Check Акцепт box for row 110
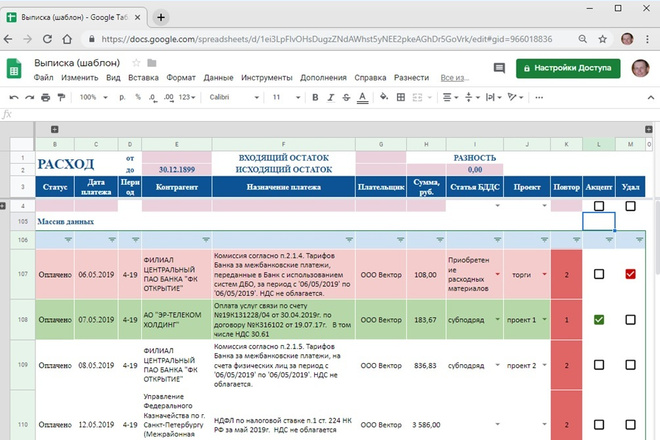The width and height of the screenshot is (660, 440). [x=599, y=424]
